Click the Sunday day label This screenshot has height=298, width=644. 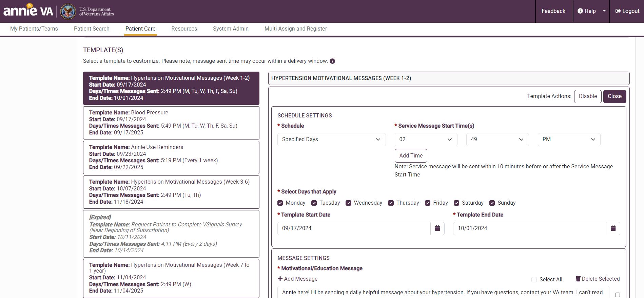(x=506, y=203)
